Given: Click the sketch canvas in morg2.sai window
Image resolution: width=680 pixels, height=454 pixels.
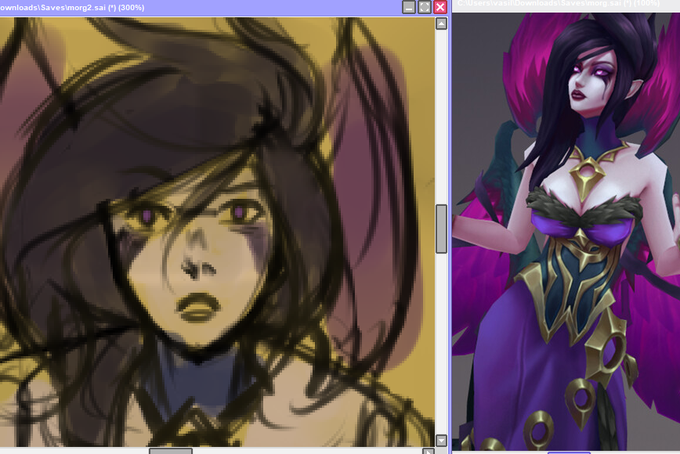Looking at the screenshot, I should 217,232.
